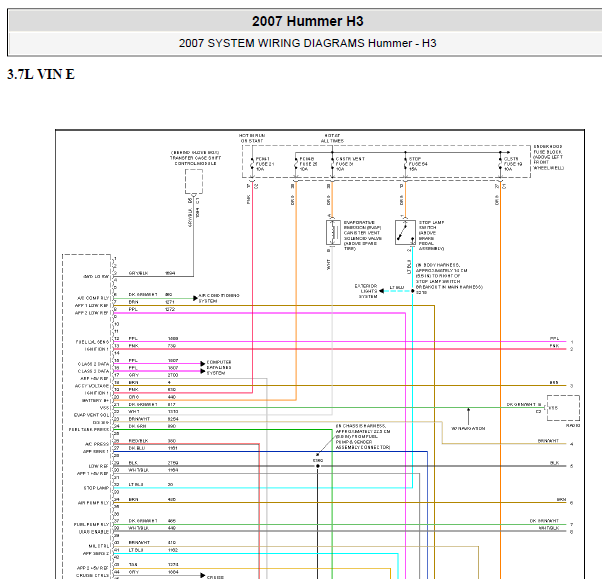Click the 'STOP LAMP SWITCH' component description

(431, 235)
